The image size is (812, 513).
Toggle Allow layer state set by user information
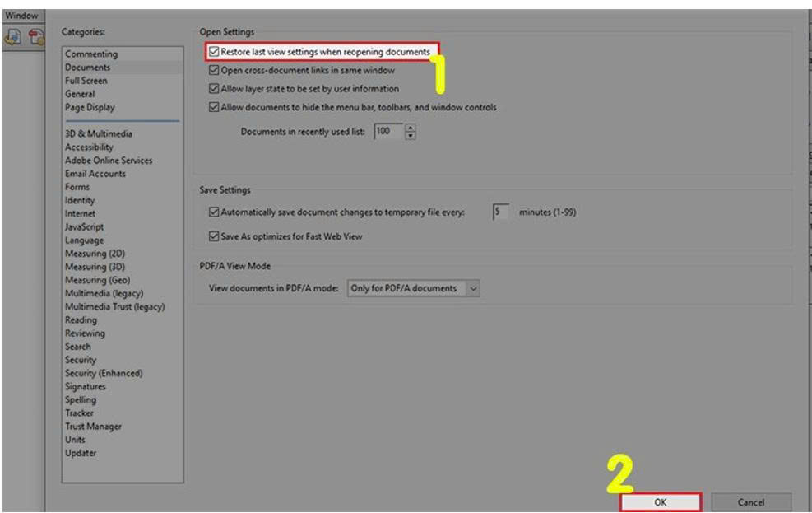click(214, 89)
